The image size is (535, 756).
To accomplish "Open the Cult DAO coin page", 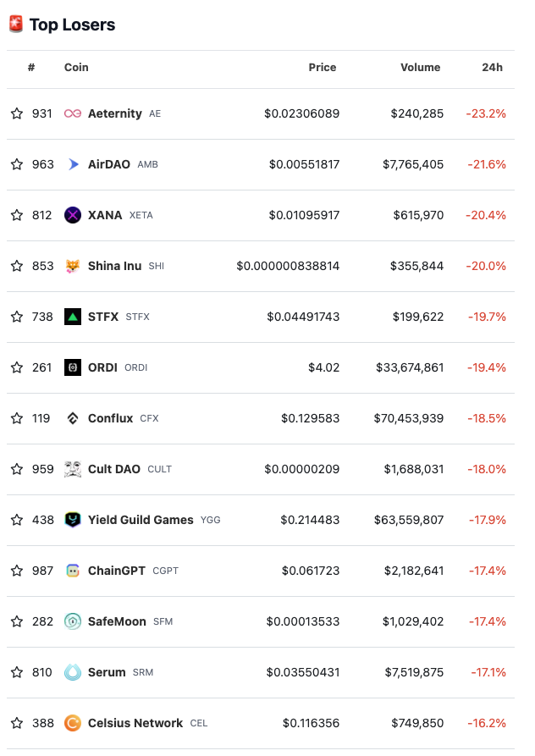I will [114, 469].
